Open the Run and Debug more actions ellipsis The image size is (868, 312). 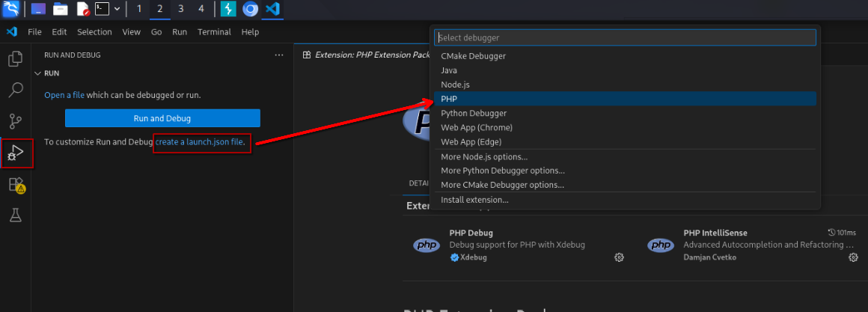tap(279, 55)
